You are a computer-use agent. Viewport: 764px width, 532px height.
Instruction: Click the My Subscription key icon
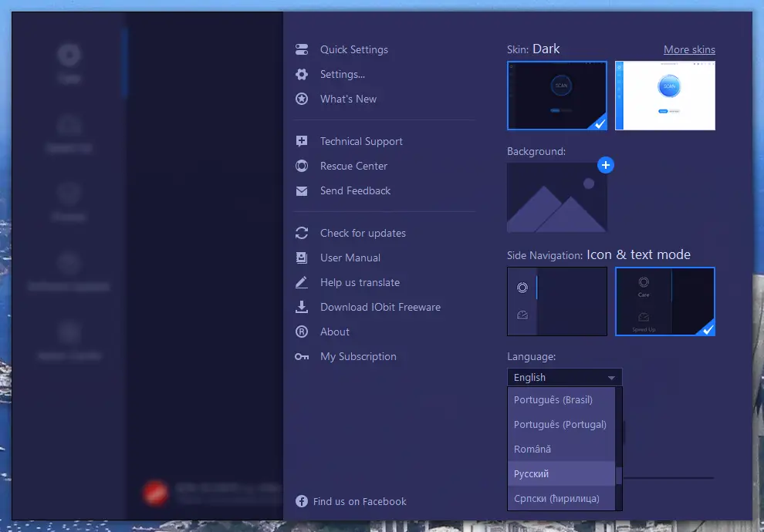(302, 357)
